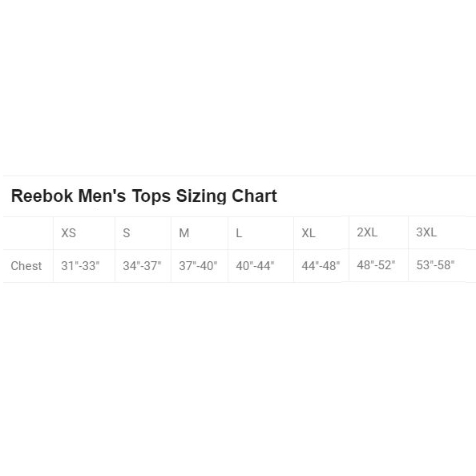Click the Chest row label
The width and height of the screenshot is (476, 476).
tap(26, 266)
